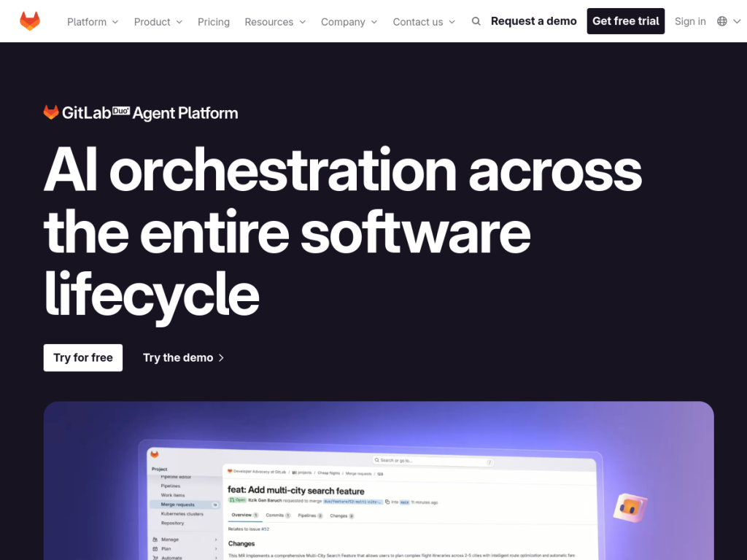The height and width of the screenshot is (560, 747).
Task: Follow the Try the demo link
Action: click(183, 357)
